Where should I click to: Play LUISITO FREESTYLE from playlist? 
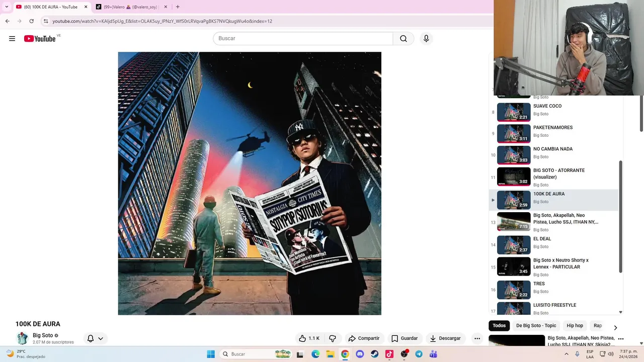point(553,308)
